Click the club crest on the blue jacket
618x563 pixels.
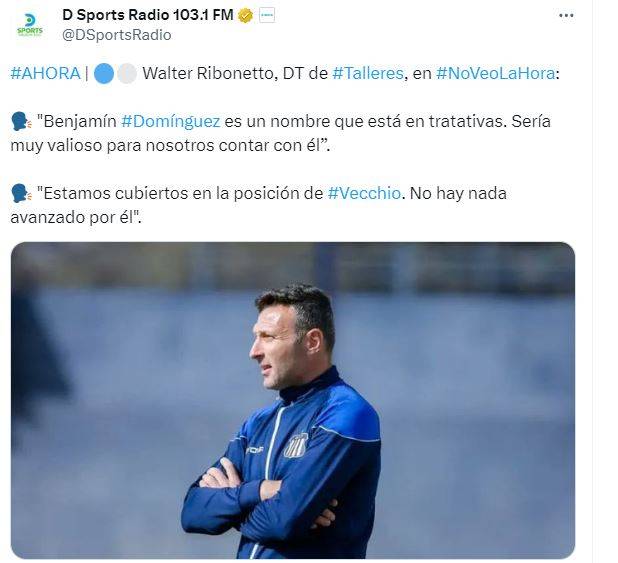[295, 446]
